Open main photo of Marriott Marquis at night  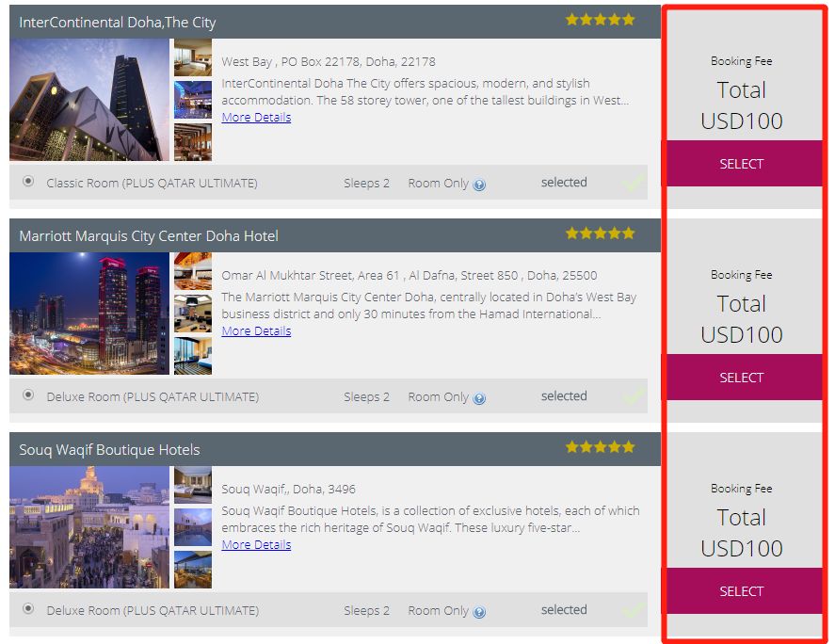pyautogui.click(x=89, y=314)
